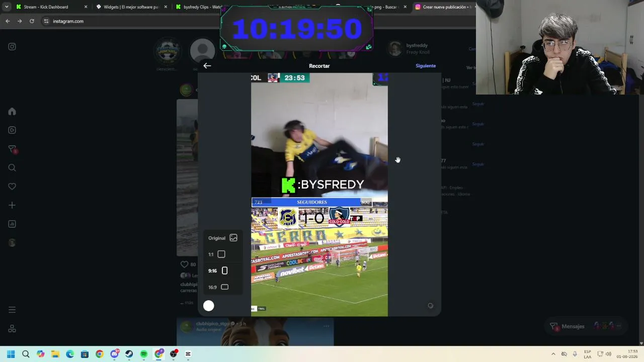Go to Instagram Home icon
The height and width of the screenshot is (362, 644).
[x=12, y=112]
